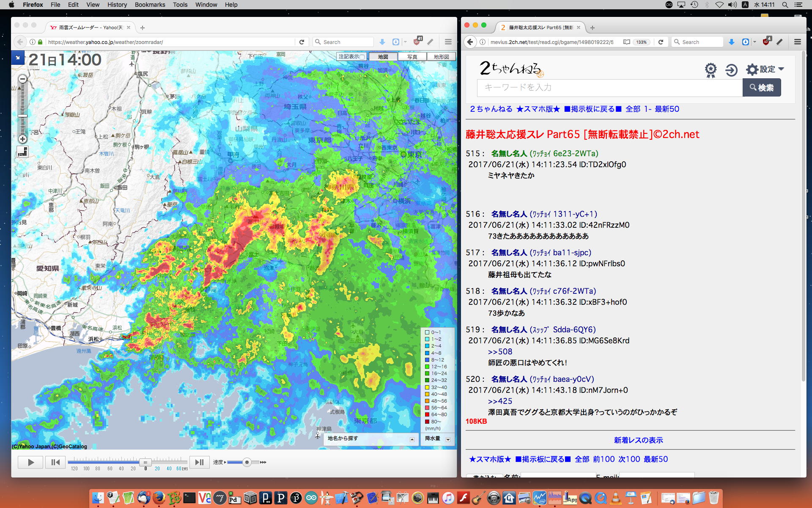Open the Bookmarks menu
This screenshot has width=812, height=508.
click(x=150, y=5)
